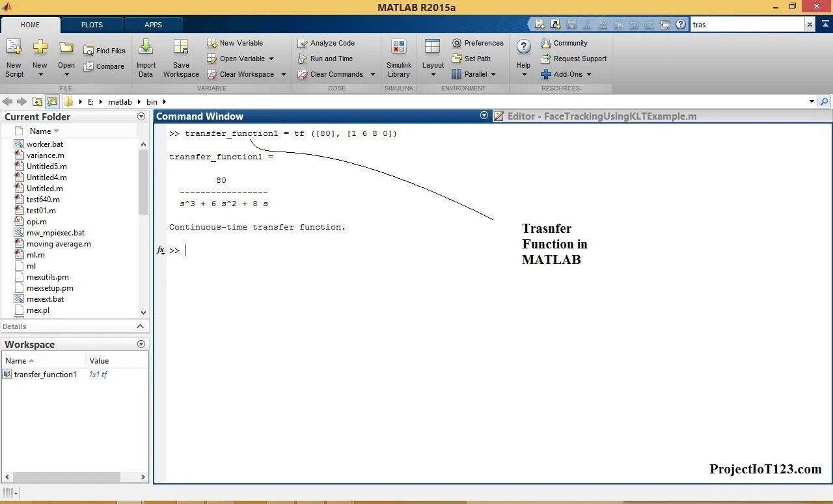Open the Add-Ons dropdown
833x504 pixels.
tap(589, 74)
